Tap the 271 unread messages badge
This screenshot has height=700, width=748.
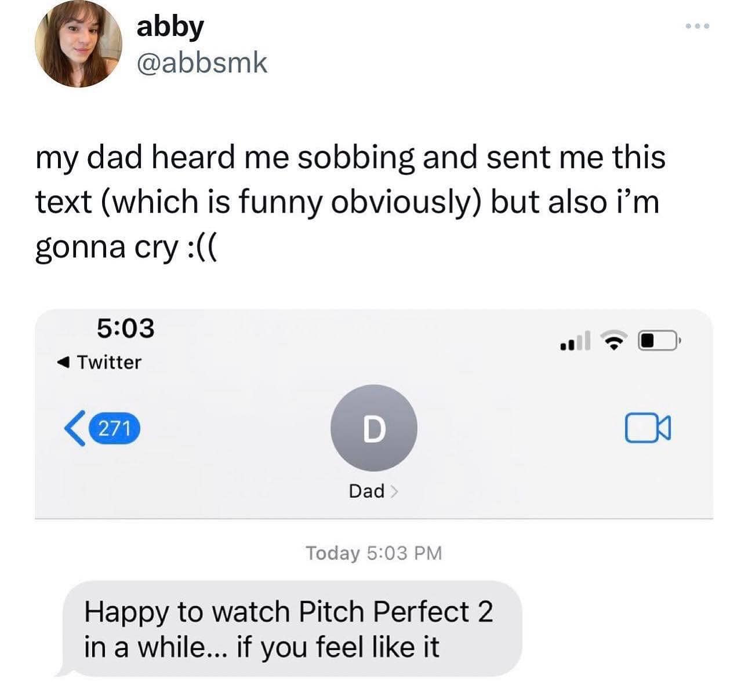click(114, 429)
